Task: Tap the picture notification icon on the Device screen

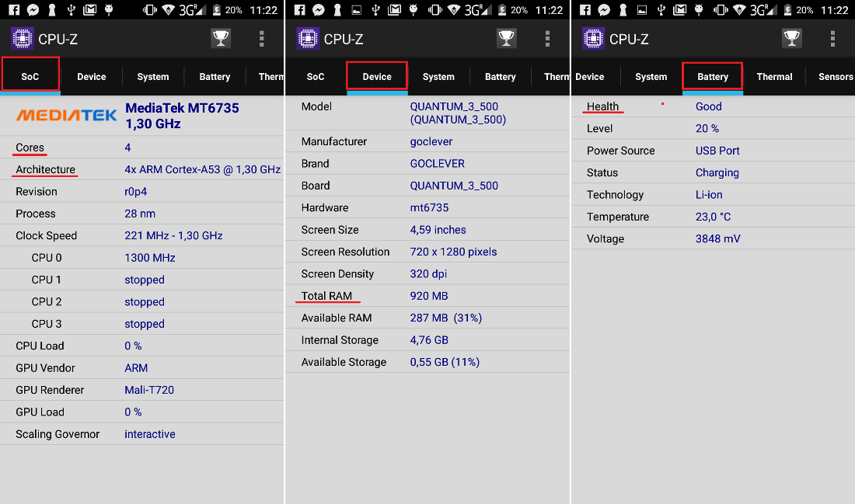Action: 356,10
